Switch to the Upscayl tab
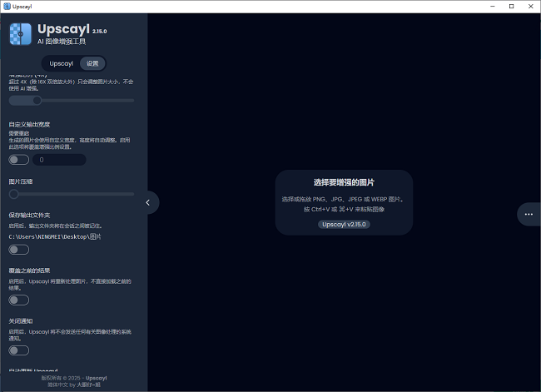 click(x=61, y=63)
